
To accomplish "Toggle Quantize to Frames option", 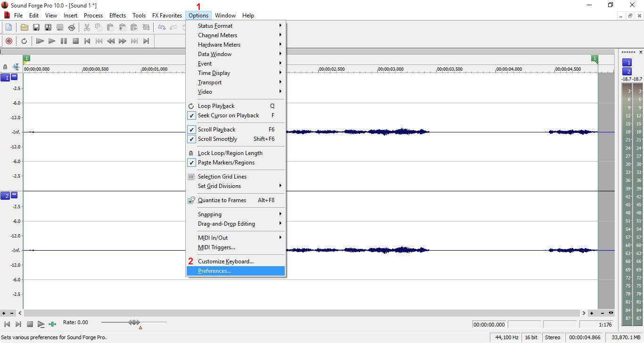I will pos(236,200).
